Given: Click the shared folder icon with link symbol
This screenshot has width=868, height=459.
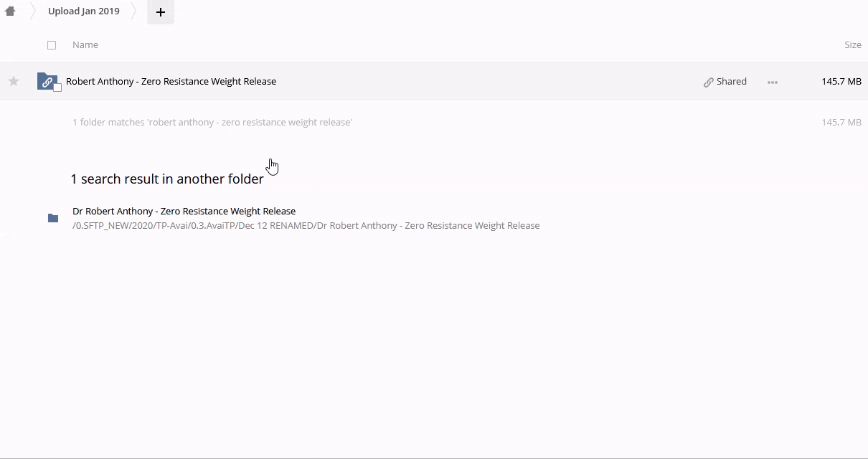Looking at the screenshot, I should pos(46,81).
